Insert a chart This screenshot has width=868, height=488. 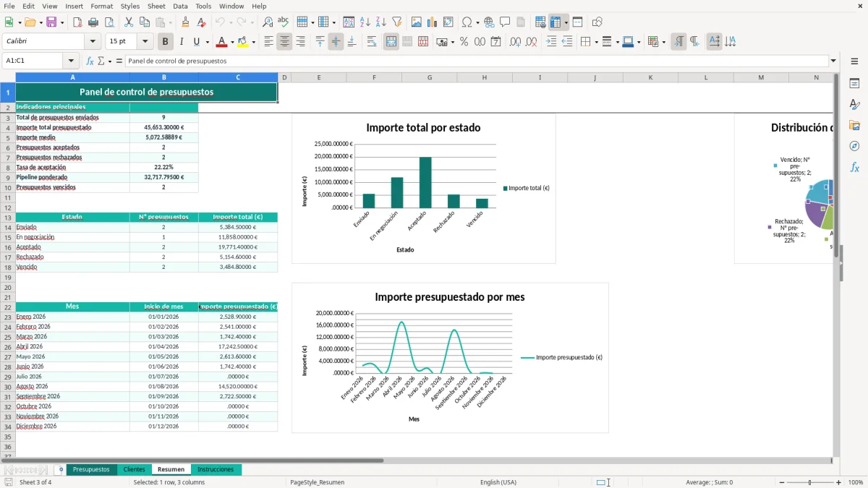point(432,22)
